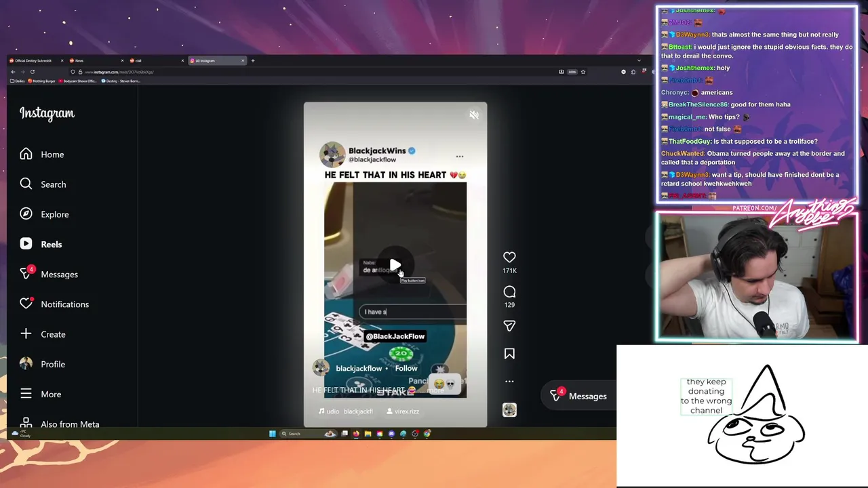Open a new browser tab
868x488 pixels.
tap(253, 60)
